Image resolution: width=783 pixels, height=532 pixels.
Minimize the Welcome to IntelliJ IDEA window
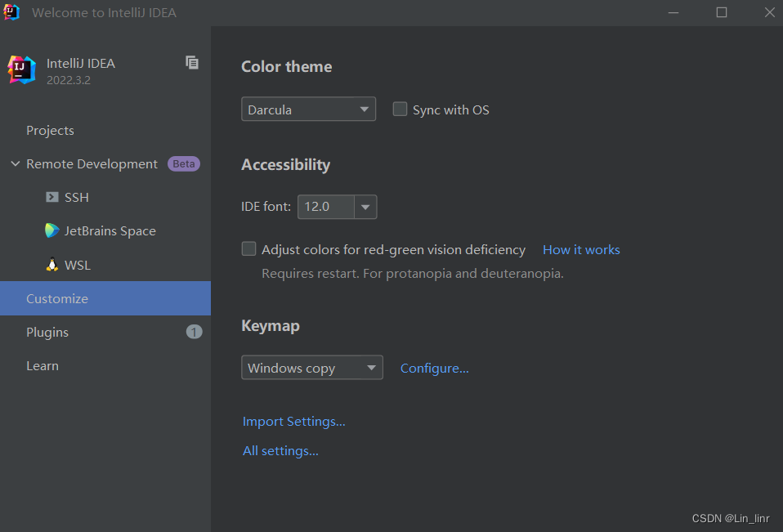tap(673, 12)
